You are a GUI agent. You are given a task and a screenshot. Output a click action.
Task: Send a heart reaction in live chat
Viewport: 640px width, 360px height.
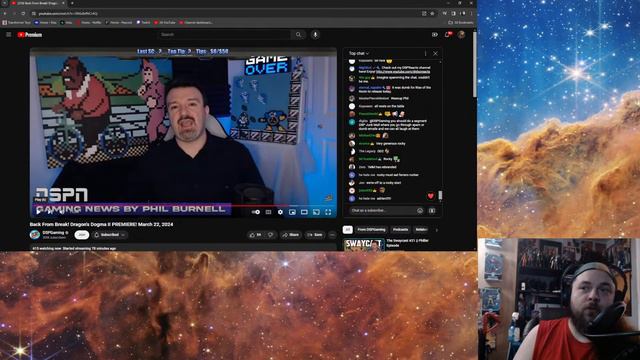click(431, 196)
